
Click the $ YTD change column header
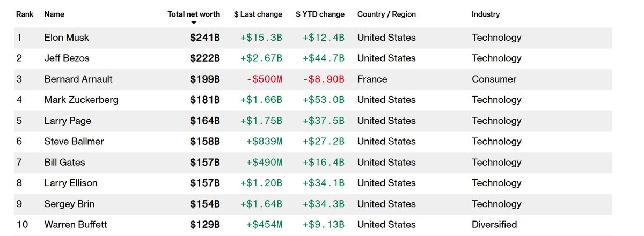[320, 14]
